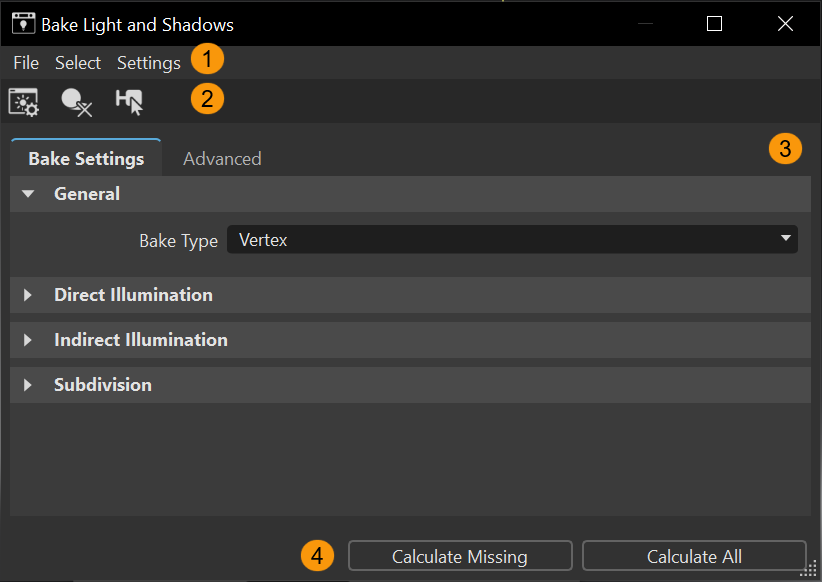Image resolution: width=822 pixels, height=582 pixels.
Task: Click the selection cursor toolbar icon
Action: click(129, 102)
